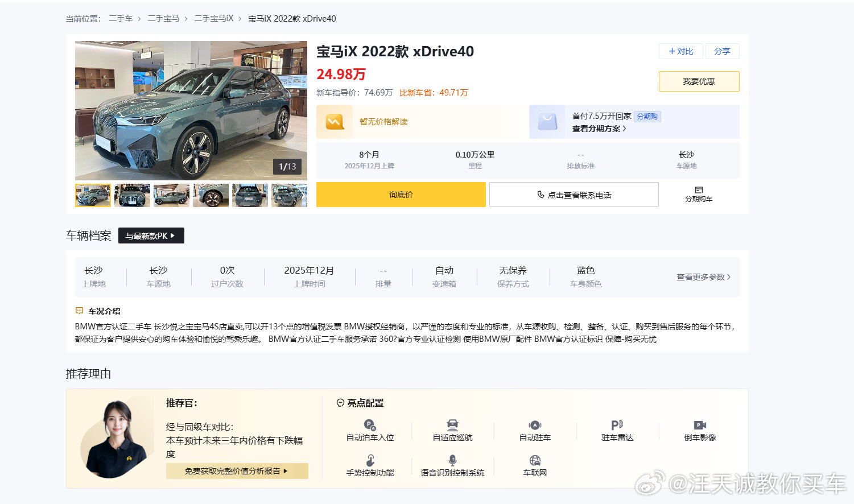854x504 pixels.
Task: Click the 车联网 globe icon
Action: click(535, 460)
